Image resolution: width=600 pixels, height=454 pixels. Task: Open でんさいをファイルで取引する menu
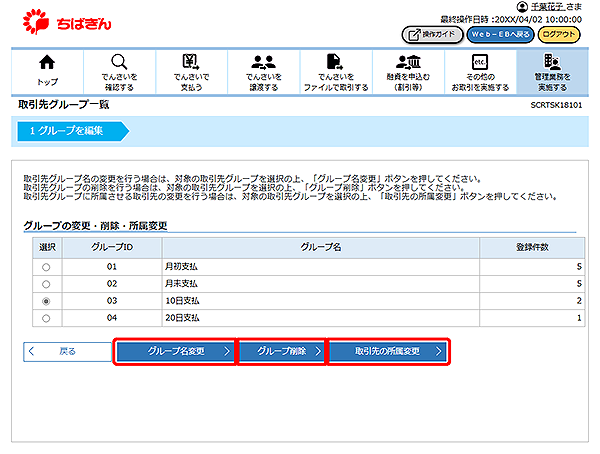[336, 70]
